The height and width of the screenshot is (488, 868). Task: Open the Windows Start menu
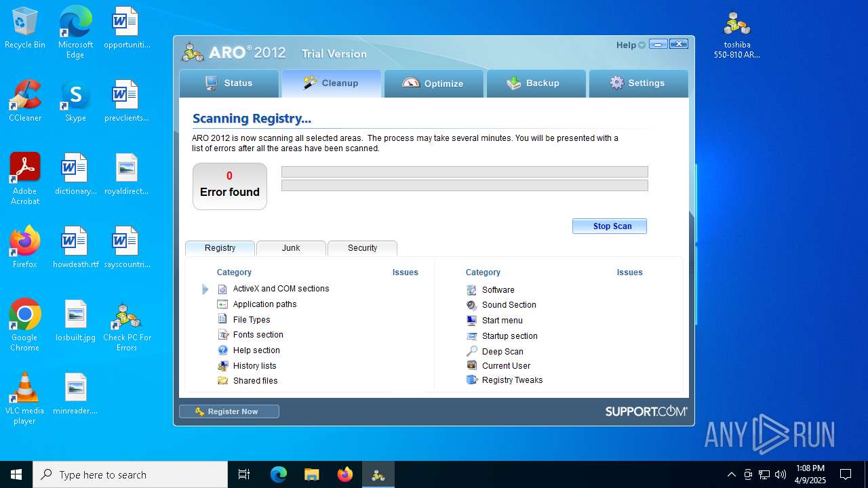(16, 474)
